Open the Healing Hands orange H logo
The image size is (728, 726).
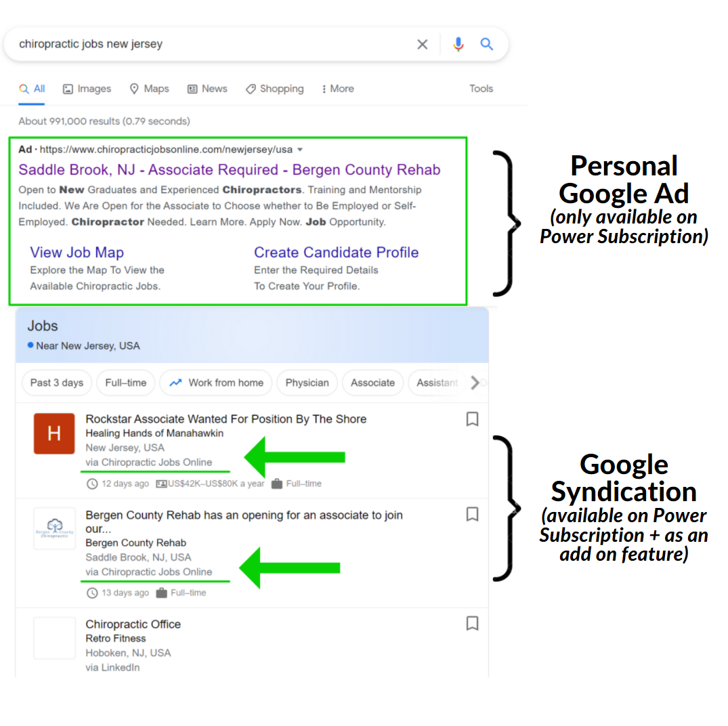tap(54, 433)
